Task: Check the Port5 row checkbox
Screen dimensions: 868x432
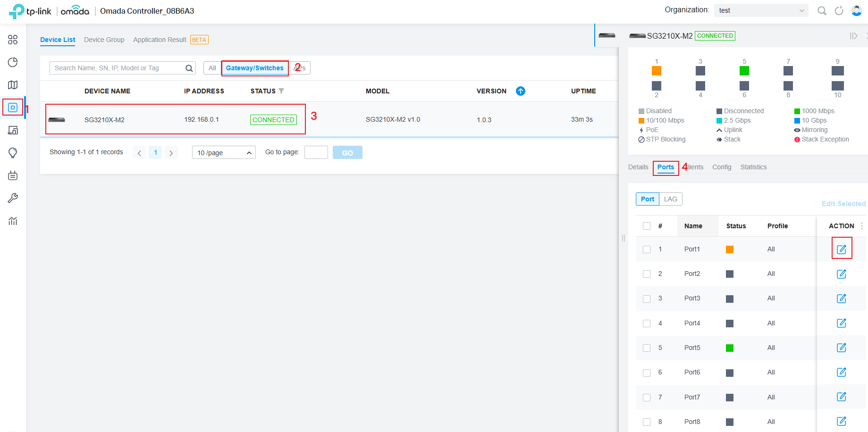Action: point(647,348)
